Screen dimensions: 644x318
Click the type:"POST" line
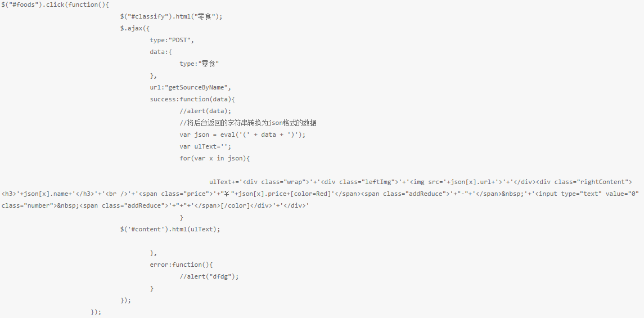(x=172, y=40)
